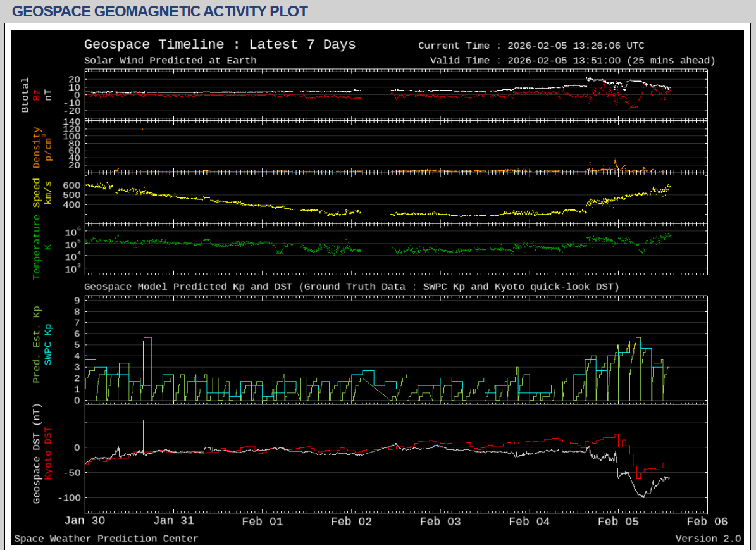Click the yellow Speed axis label
Image resolution: width=756 pixels, height=550 pixels.
37,192
